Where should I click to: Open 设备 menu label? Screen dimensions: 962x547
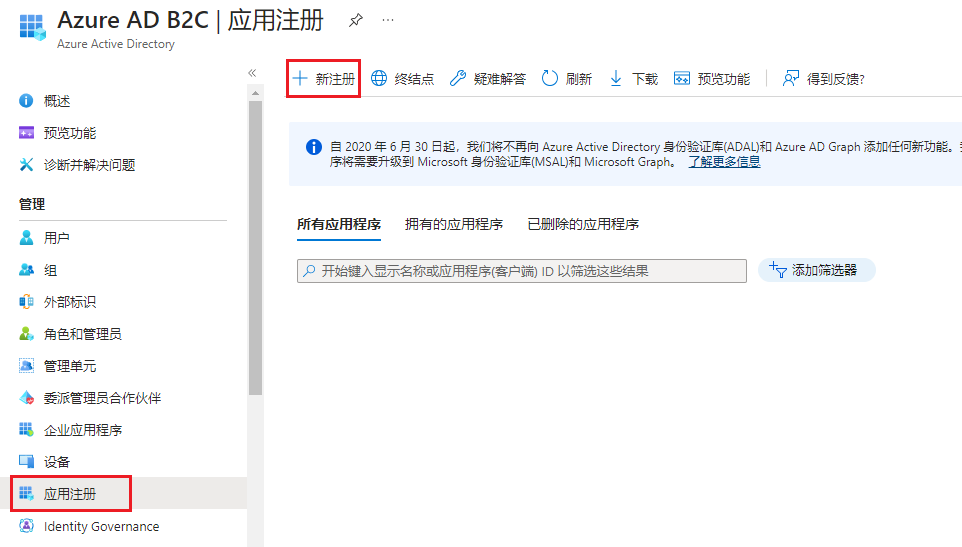point(56,462)
